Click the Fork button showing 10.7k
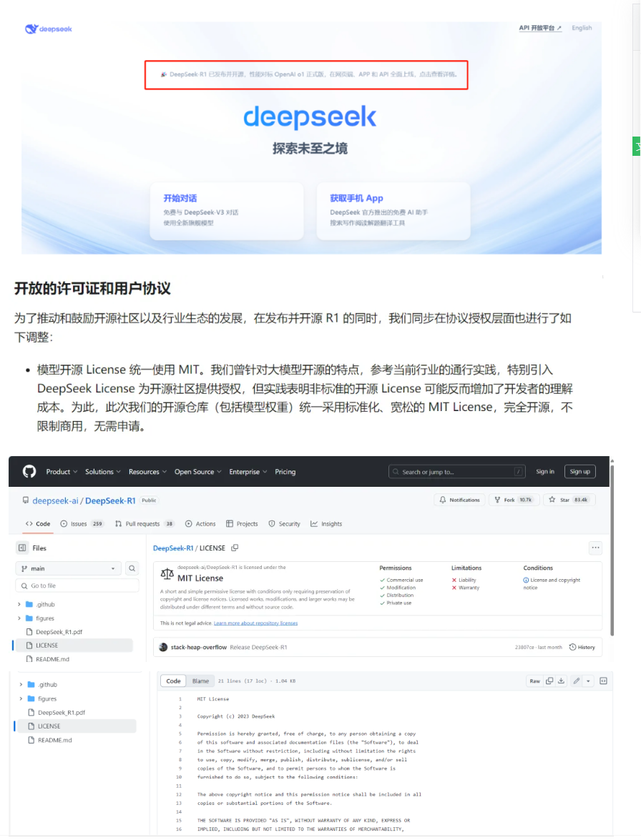The image size is (641, 840). (514, 500)
